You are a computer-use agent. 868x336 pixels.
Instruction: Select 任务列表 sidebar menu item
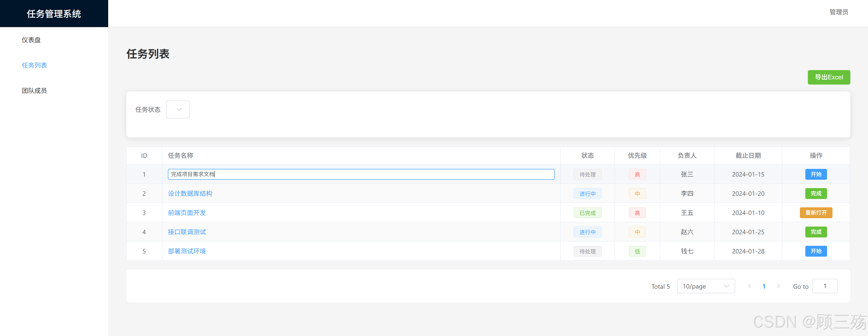pos(34,65)
